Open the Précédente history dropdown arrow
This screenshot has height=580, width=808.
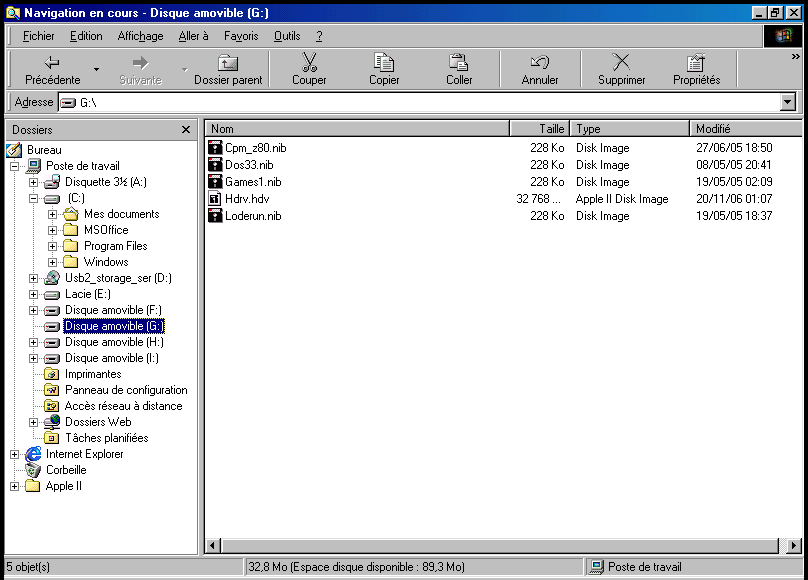96,69
